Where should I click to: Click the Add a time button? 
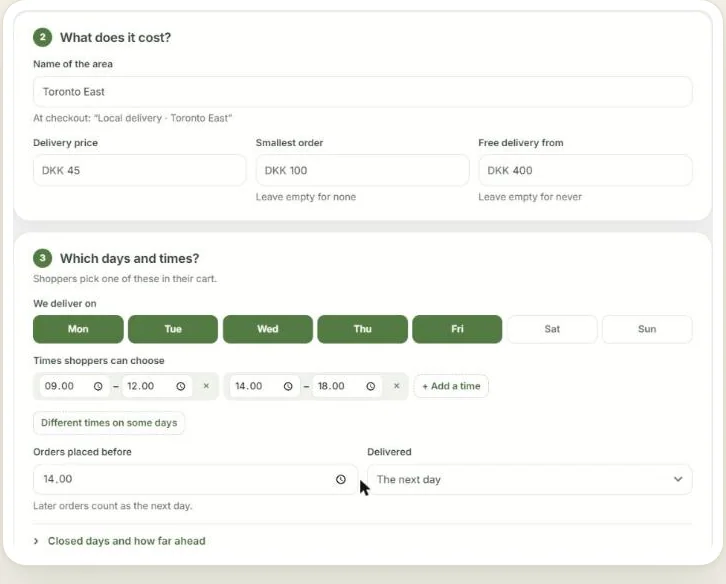(x=451, y=386)
